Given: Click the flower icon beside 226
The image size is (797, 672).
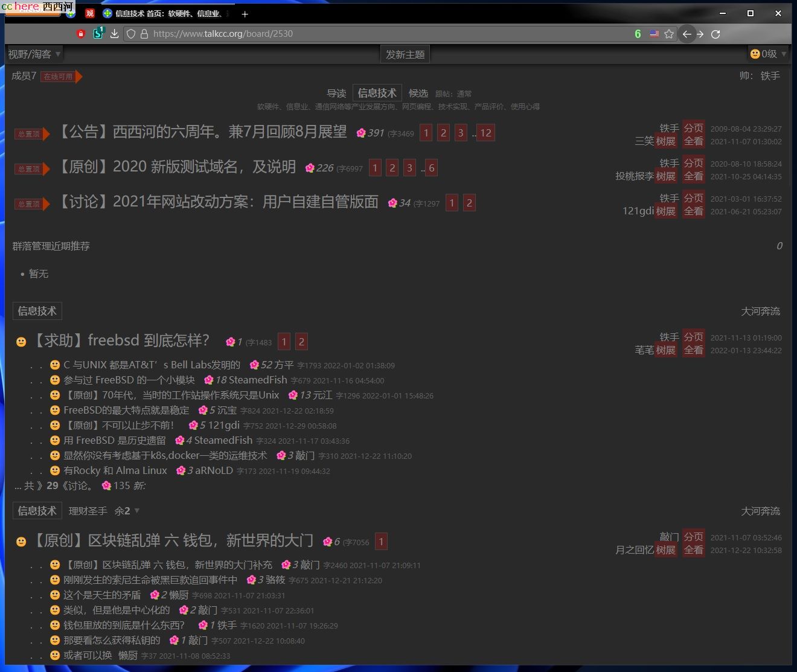Looking at the screenshot, I should (x=310, y=168).
